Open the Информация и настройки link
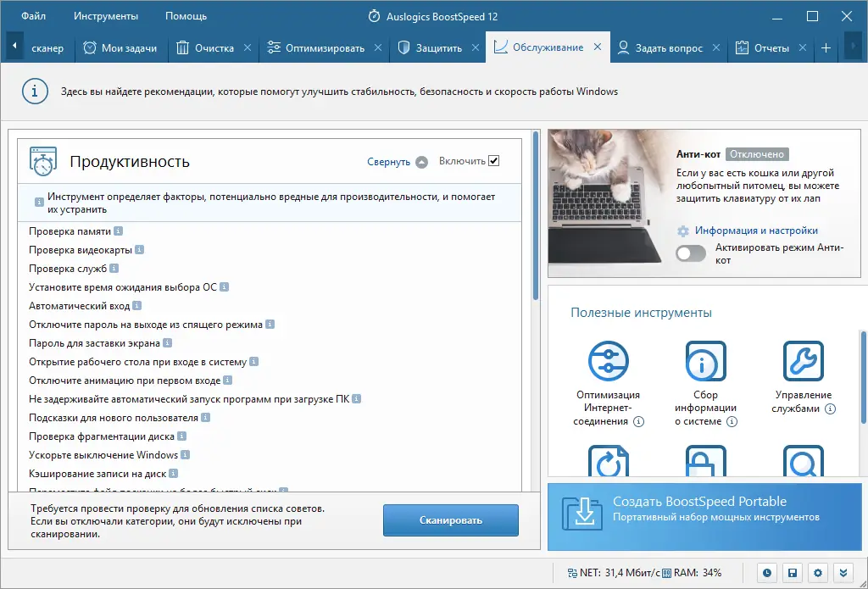The width and height of the screenshot is (868, 589). 756,231
